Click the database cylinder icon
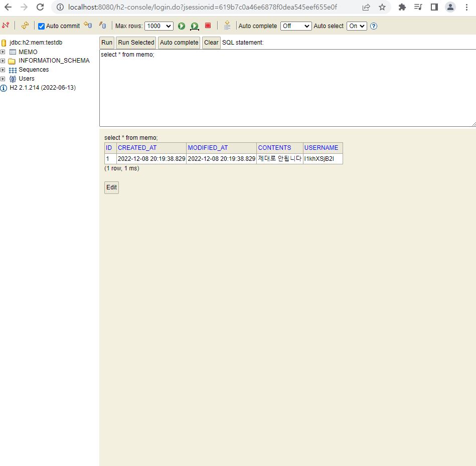 click(4, 43)
